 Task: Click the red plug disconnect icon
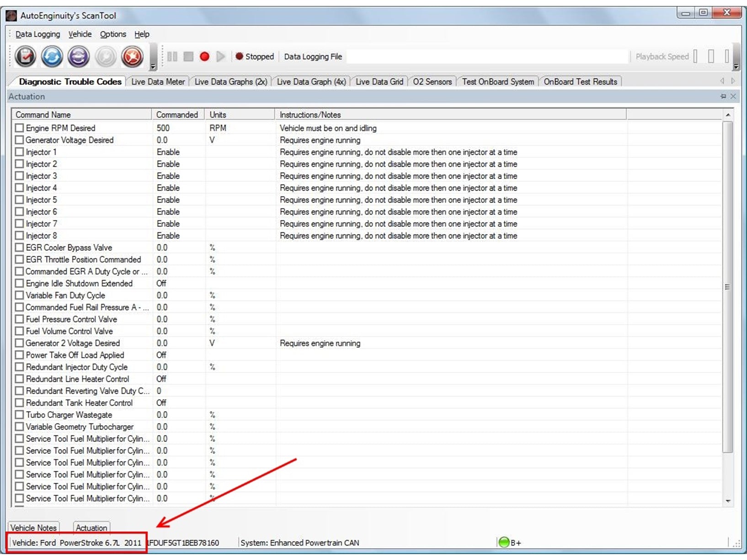point(132,57)
